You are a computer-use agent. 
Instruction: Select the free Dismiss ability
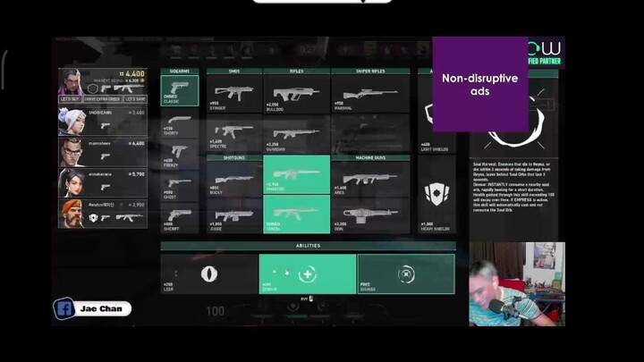pyautogui.click(x=406, y=274)
